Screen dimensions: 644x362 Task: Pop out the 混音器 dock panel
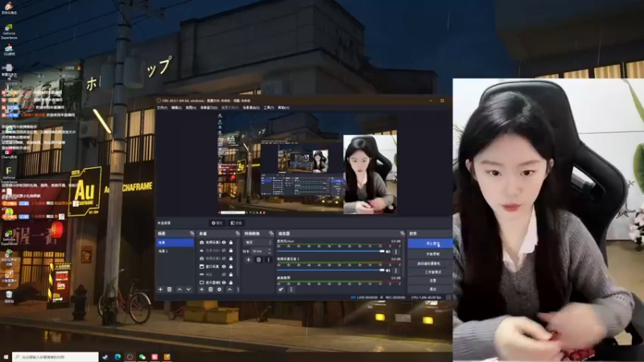pyautogui.click(x=402, y=233)
